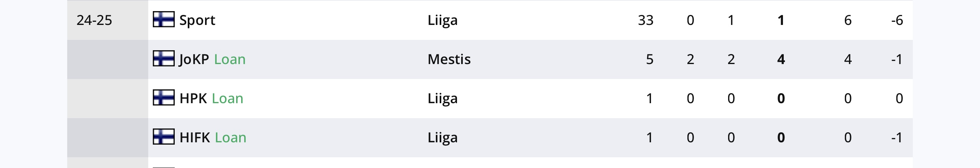The width and height of the screenshot is (980, 168).
Task: Click the Finnish flag beside JoKP
Action: click(164, 59)
